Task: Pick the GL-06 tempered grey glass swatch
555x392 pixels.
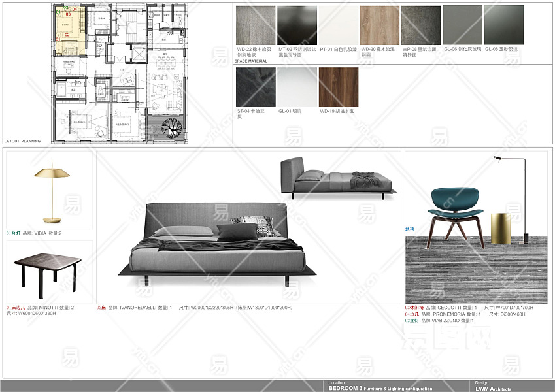Action: (463, 25)
